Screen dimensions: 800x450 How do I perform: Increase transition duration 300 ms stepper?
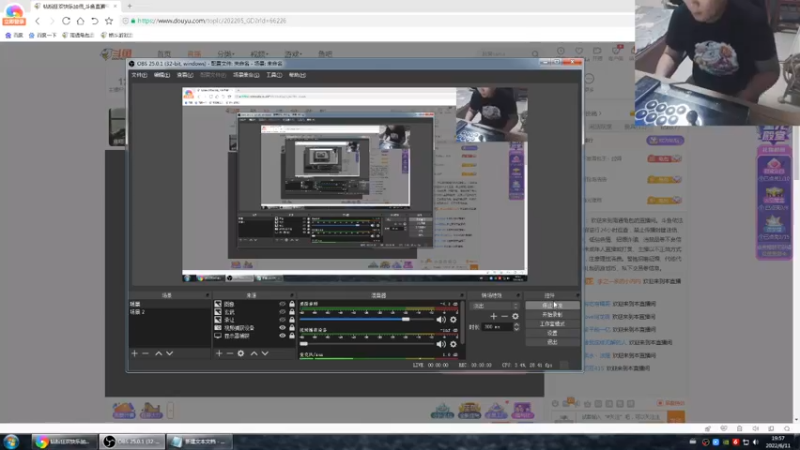tap(516, 324)
